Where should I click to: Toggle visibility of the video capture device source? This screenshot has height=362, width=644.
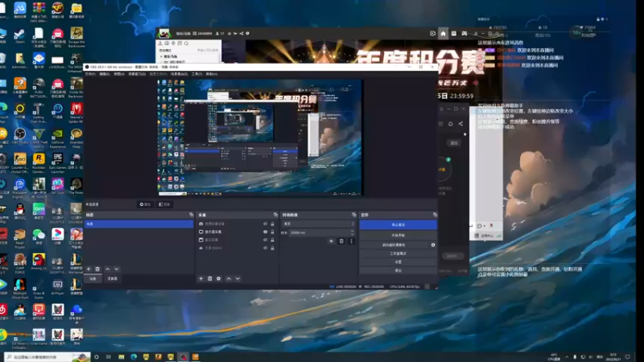tap(265, 224)
